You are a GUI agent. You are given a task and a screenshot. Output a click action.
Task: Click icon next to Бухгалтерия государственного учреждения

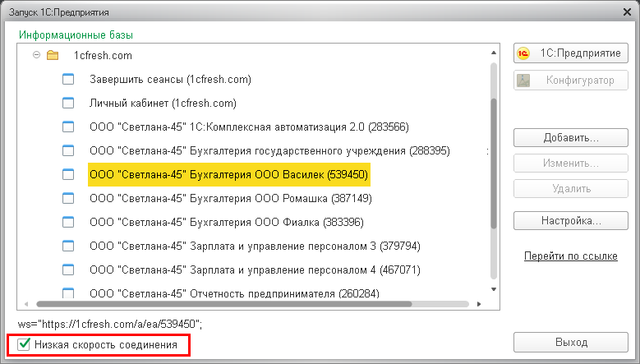point(69,151)
